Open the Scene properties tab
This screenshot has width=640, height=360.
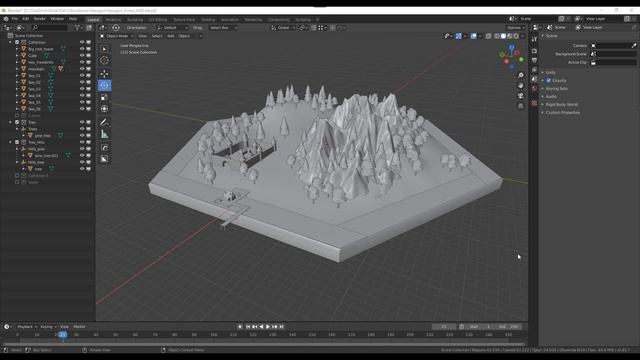click(534, 79)
